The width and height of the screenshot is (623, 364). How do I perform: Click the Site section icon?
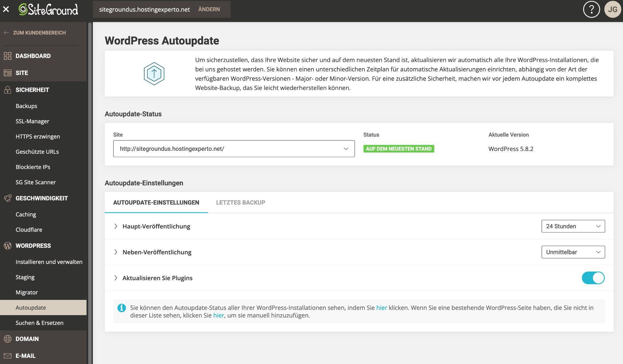(8, 73)
